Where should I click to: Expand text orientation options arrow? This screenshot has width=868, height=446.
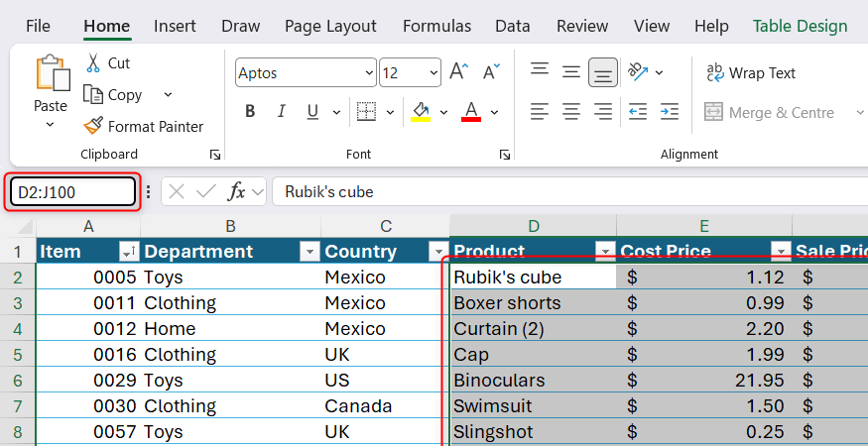[659, 72]
